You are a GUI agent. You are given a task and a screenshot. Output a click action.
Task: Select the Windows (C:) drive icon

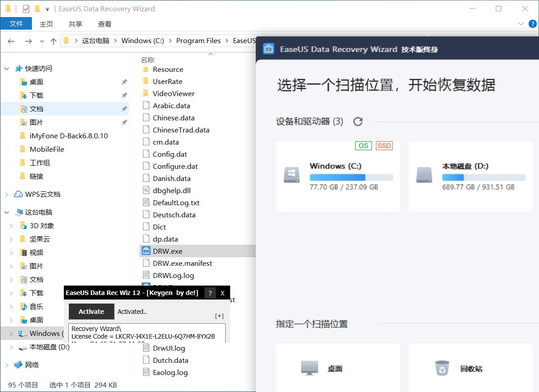coord(291,175)
